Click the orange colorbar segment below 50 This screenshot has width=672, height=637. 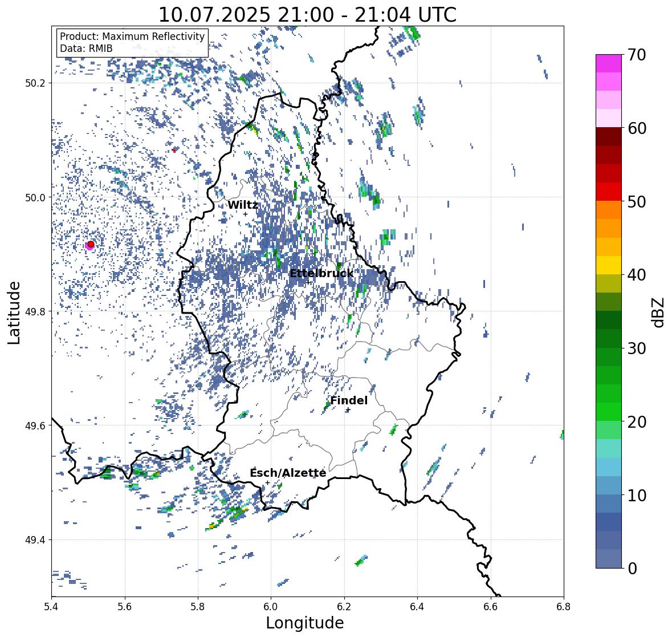pyautogui.click(x=609, y=210)
